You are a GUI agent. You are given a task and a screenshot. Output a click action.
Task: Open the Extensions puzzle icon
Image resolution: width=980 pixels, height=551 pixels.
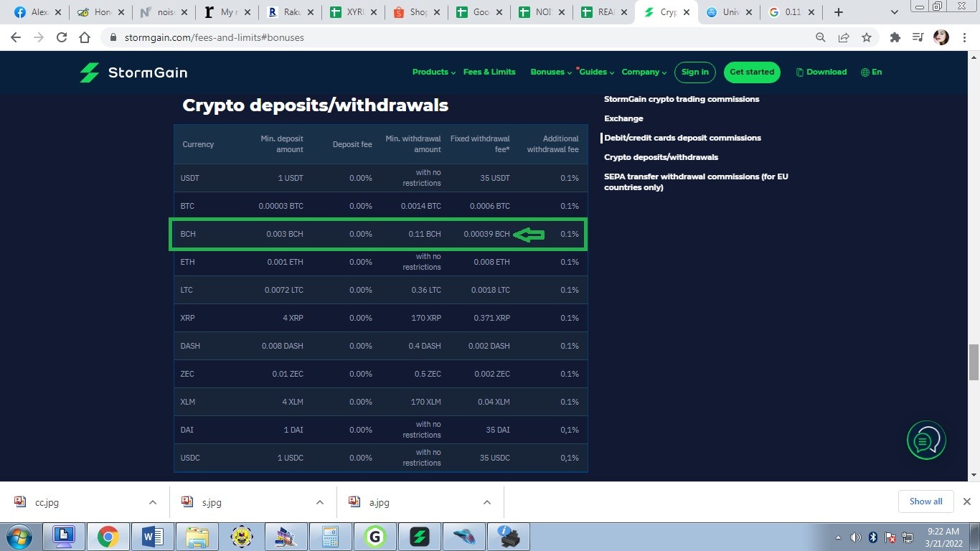point(895,37)
